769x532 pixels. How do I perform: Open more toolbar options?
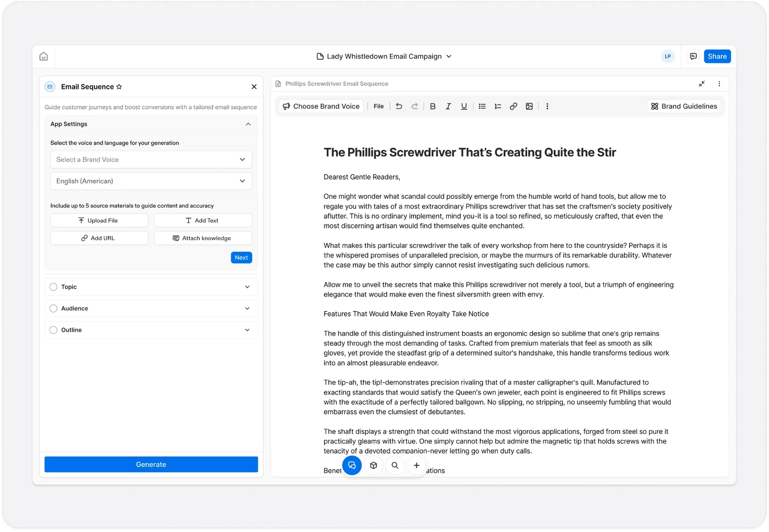pos(547,106)
